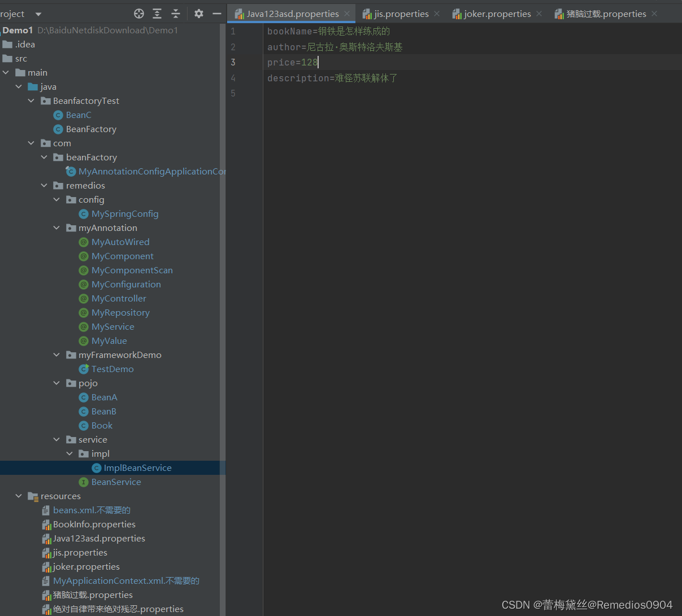Click the MyRepository annotation icon

coord(84,313)
